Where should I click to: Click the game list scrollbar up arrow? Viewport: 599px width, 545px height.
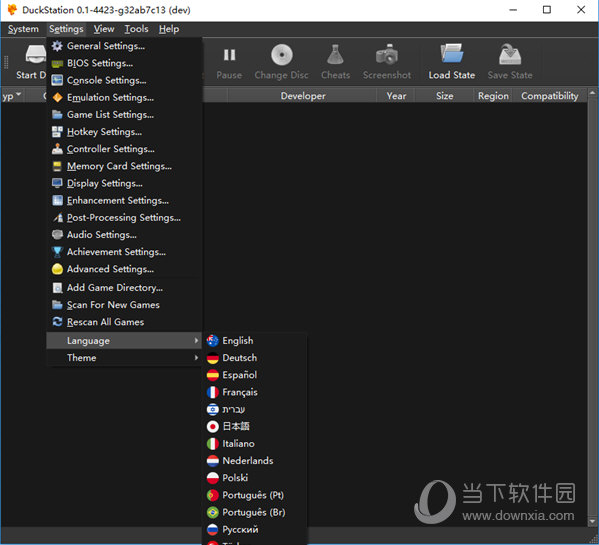[x=592, y=93]
